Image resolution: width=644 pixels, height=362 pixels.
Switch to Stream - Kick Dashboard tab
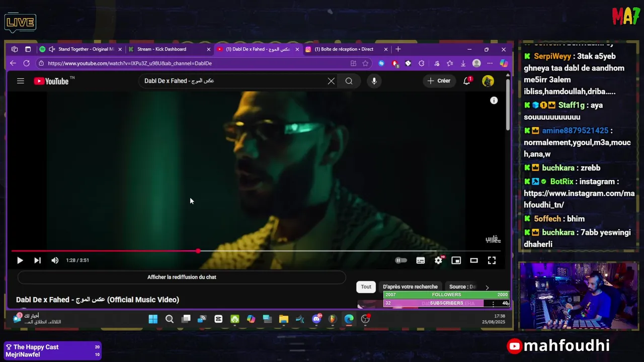(x=170, y=49)
